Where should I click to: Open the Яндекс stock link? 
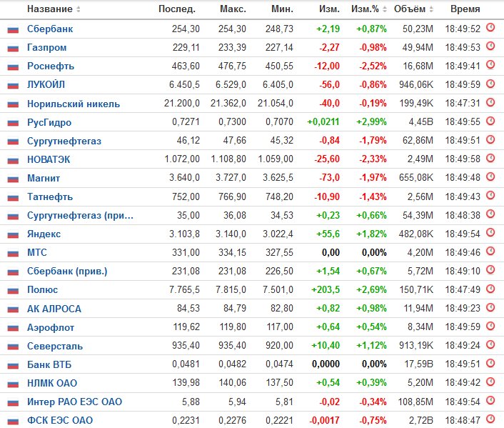click(x=44, y=234)
